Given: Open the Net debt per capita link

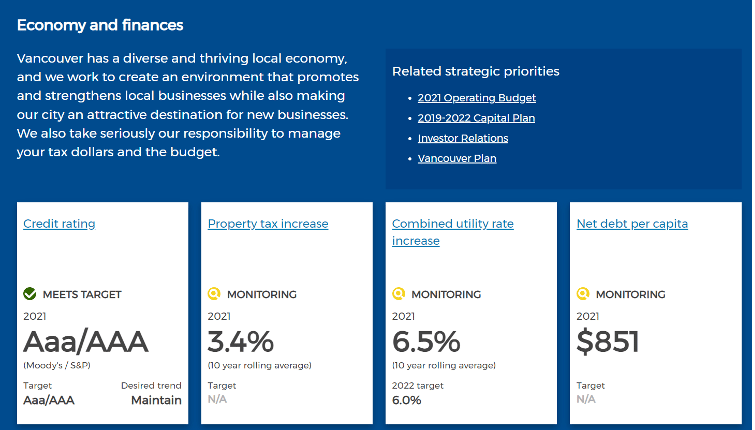Looking at the screenshot, I should pos(632,224).
